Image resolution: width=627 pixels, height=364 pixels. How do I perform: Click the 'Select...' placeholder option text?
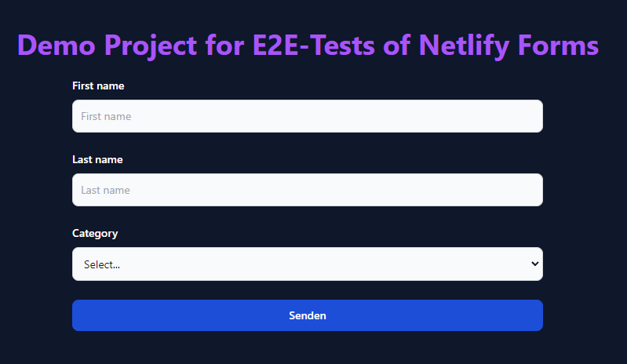(x=102, y=265)
